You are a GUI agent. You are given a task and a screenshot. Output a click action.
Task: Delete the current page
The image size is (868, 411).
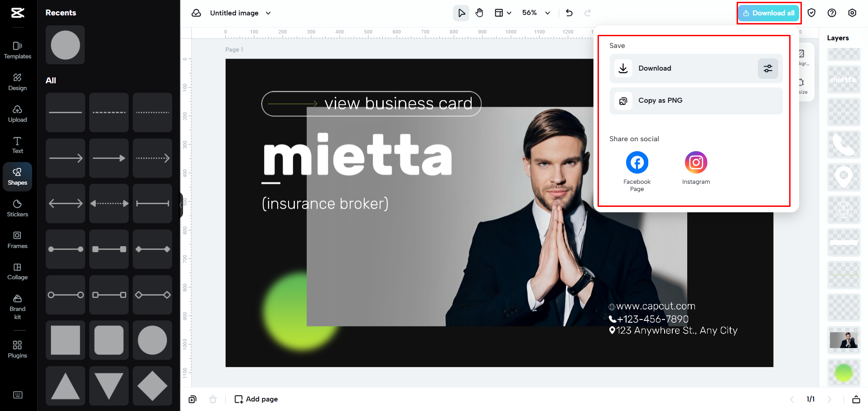213,399
